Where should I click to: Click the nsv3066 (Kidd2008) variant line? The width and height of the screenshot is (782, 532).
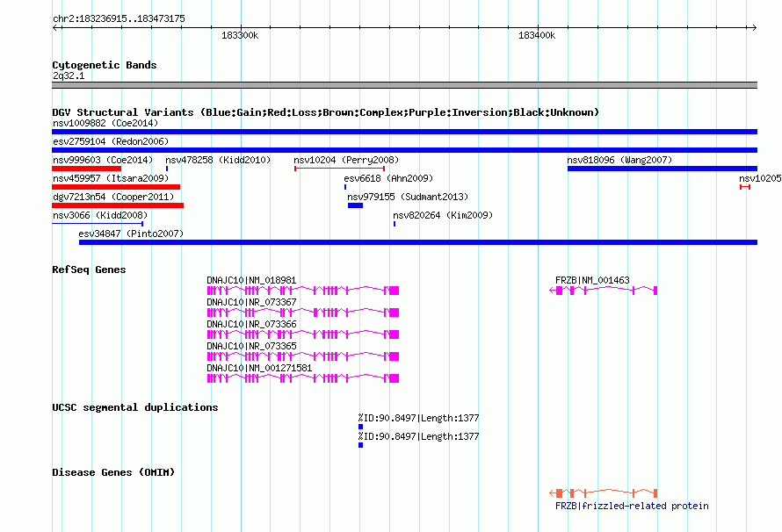pyautogui.click(x=98, y=224)
